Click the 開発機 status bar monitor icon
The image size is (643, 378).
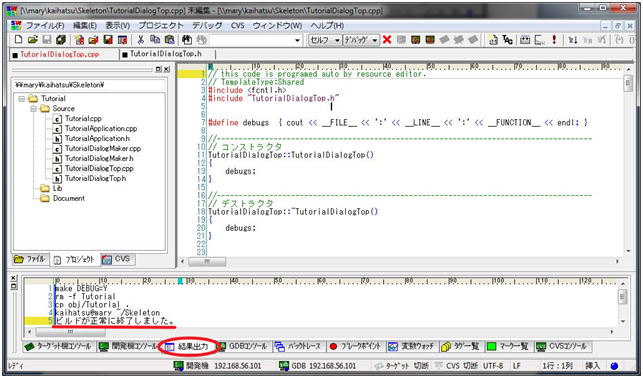tap(178, 366)
